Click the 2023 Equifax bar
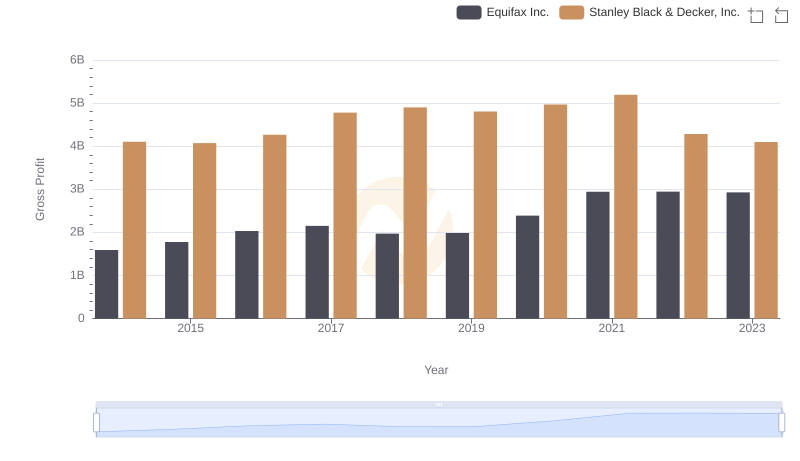Screen dimensions: 800x461 [738, 255]
